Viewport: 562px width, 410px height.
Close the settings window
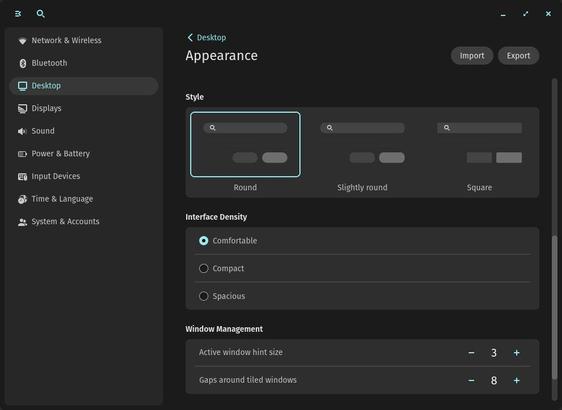tap(548, 14)
